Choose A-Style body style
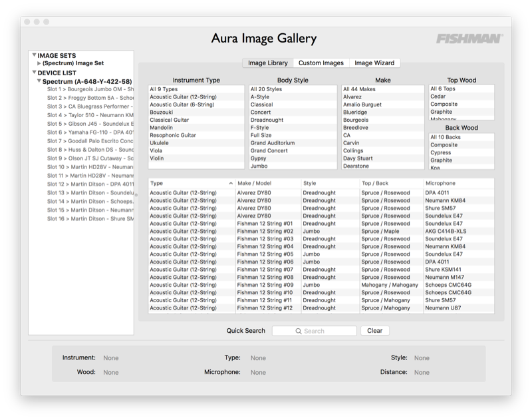The width and height of the screenshot is (532, 420). coord(293,97)
